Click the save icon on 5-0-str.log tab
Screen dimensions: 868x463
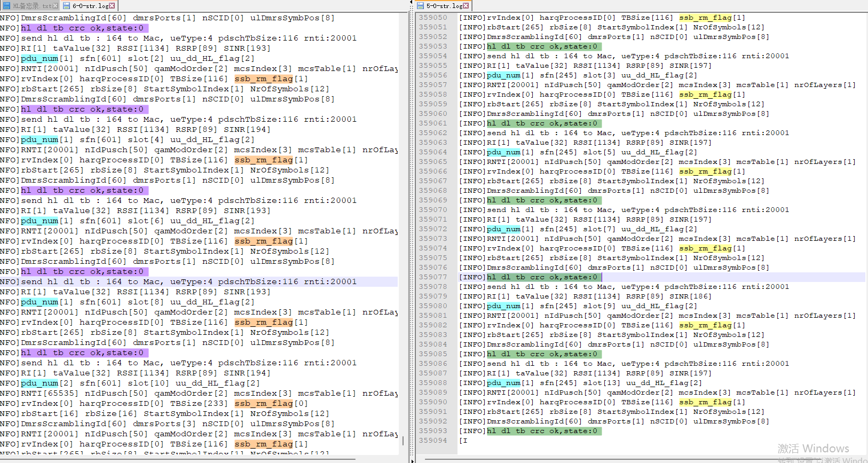click(420, 6)
